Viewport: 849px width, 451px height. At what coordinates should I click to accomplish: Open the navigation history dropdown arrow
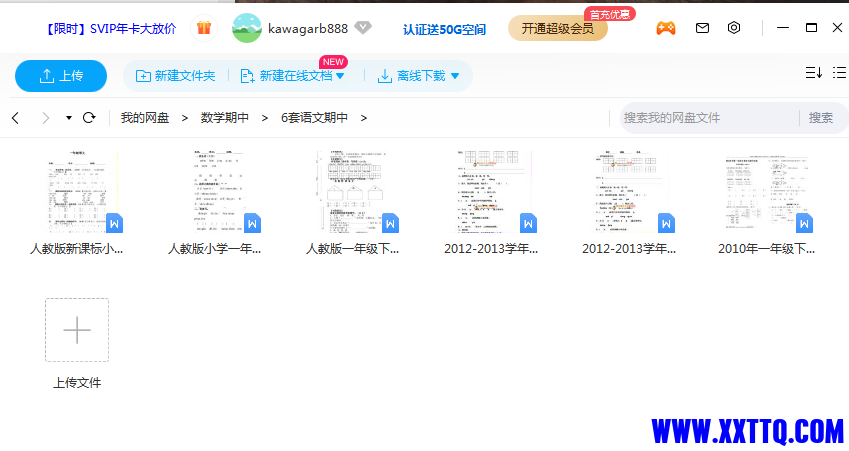pos(69,118)
